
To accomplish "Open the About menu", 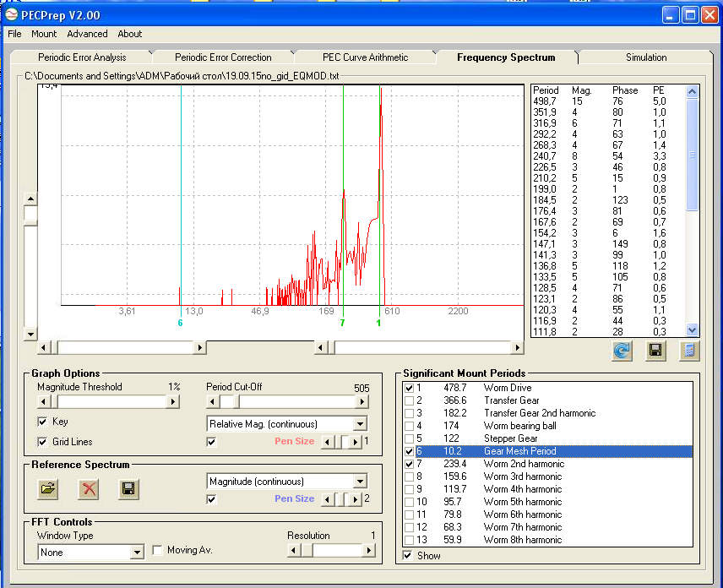I will pyautogui.click(x=129, y=34).
